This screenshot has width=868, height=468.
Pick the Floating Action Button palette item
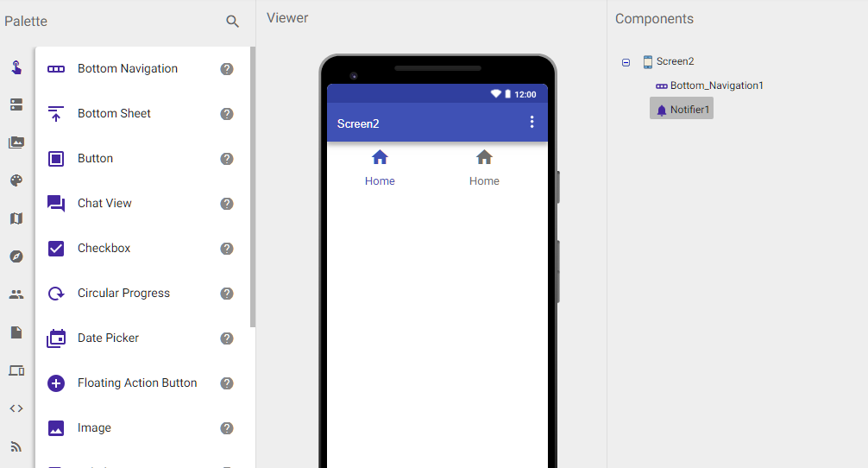coord(140,383)
